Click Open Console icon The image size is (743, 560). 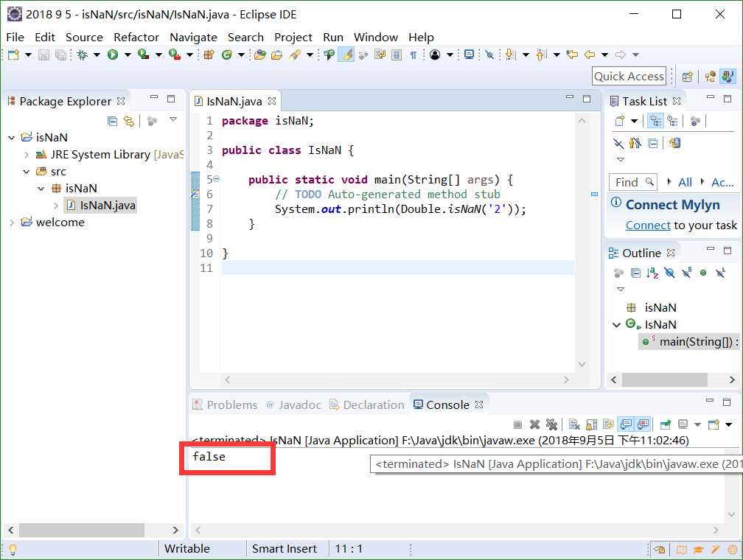tap(714, 424)
